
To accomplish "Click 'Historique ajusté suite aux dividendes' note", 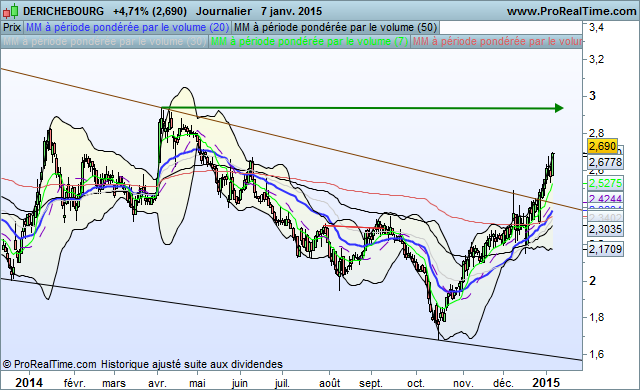I will [192, 364].
